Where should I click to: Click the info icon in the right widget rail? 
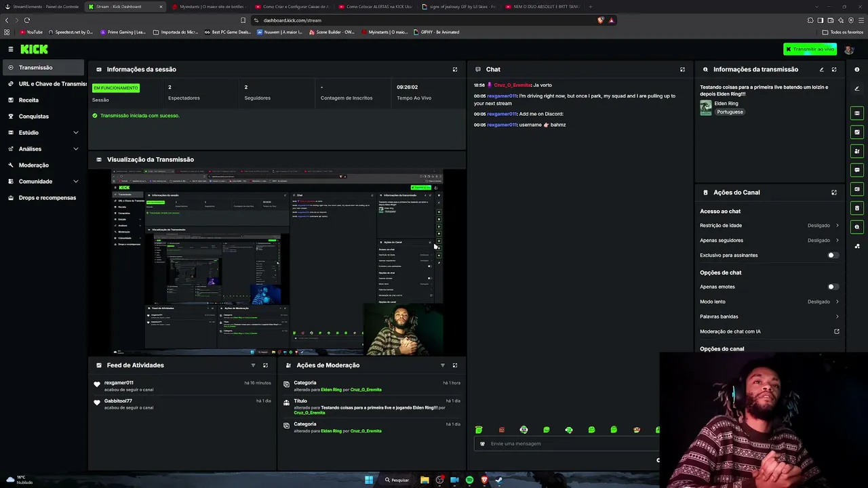pyautogui.click(x=857, y=69)
